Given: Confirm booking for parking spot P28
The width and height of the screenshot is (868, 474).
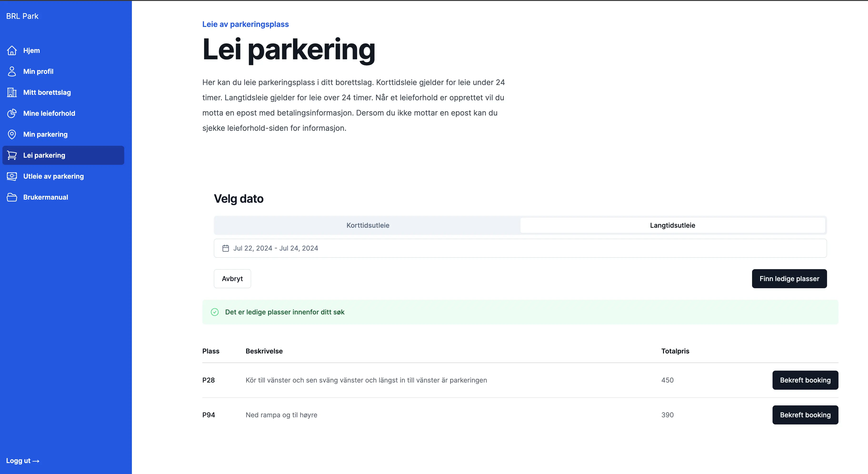Looking at the screenshot, I should (805, 380).
